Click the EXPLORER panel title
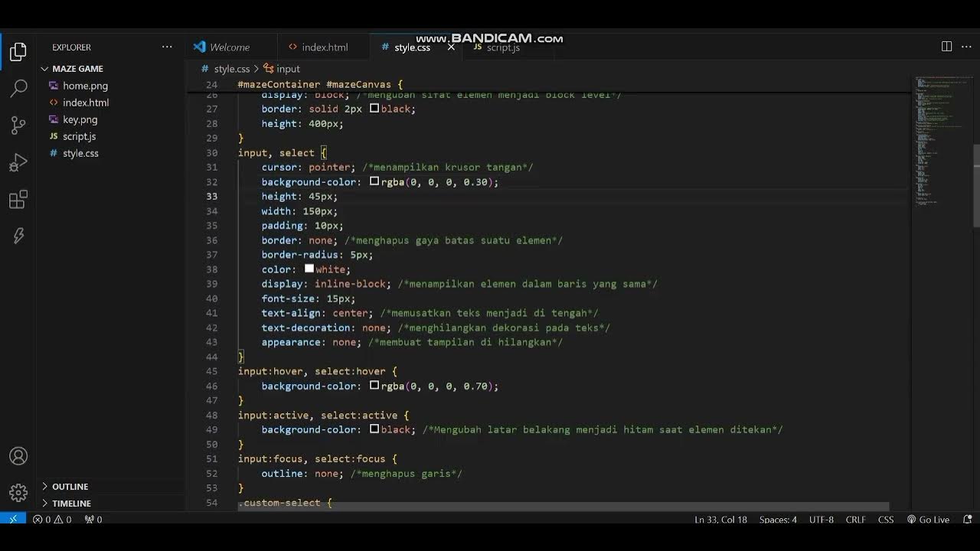 pos(71,47)
